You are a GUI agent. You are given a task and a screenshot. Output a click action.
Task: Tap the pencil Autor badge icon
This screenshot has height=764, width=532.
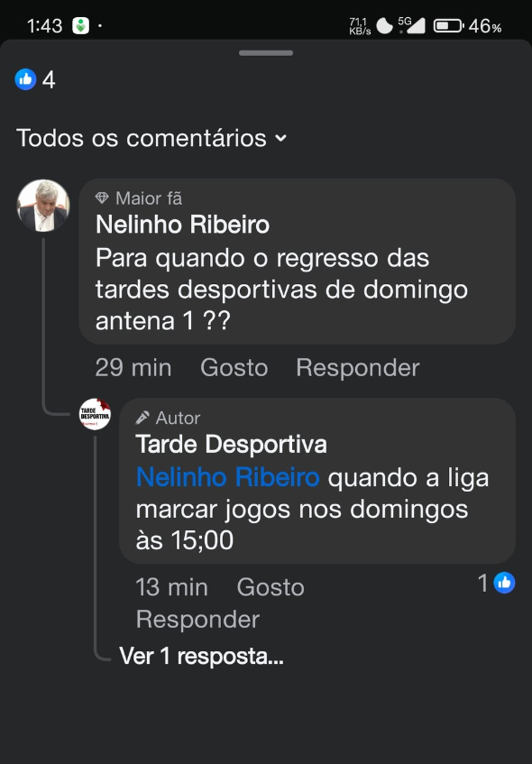click(x=142, y=418)
